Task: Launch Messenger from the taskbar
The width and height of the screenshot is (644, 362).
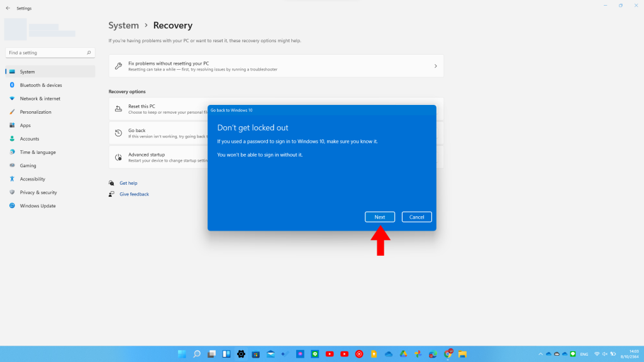Action: (300, 354)
